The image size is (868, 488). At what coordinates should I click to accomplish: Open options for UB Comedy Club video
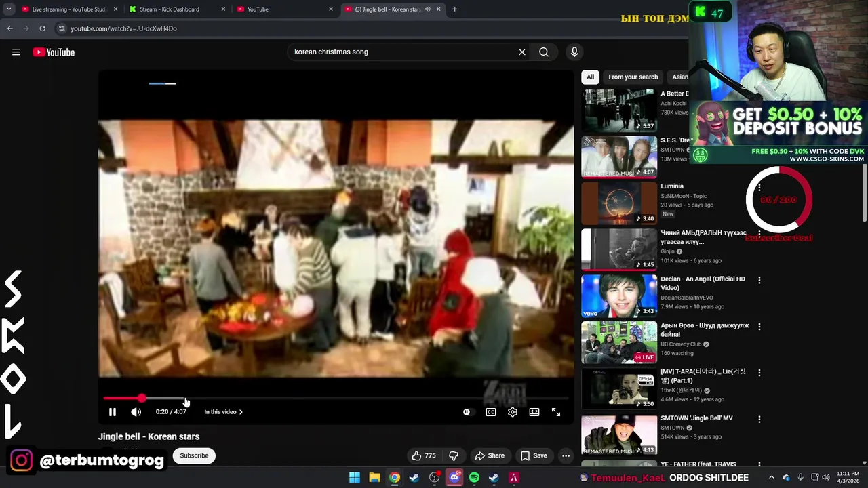pyautogui.click(x=759, y=327)
